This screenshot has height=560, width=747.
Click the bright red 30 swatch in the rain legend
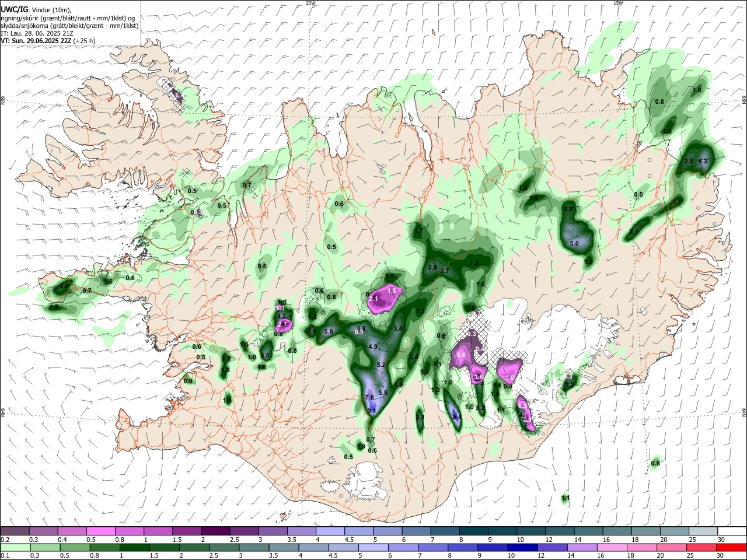(731, 547)
